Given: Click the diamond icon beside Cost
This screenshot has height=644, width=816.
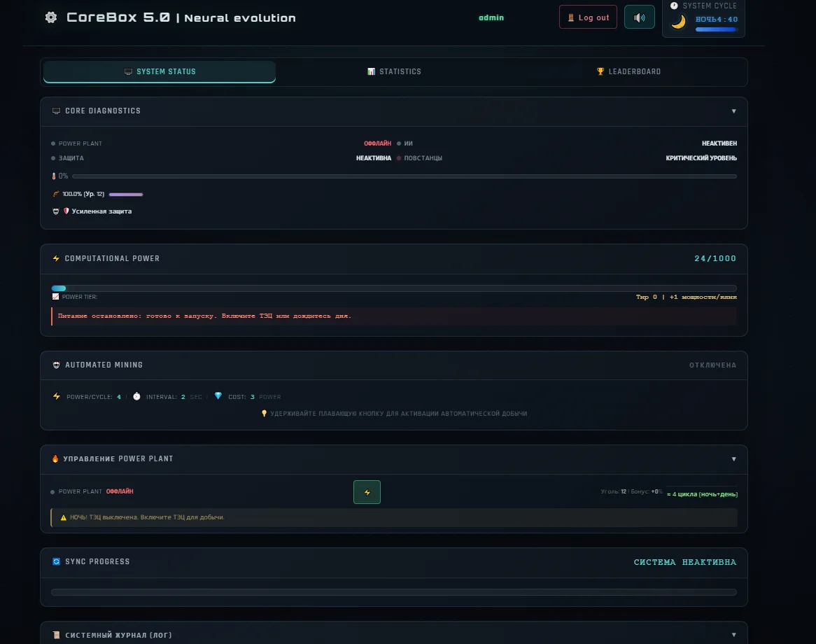Looking at the screenshot, I should coord(218,395).
